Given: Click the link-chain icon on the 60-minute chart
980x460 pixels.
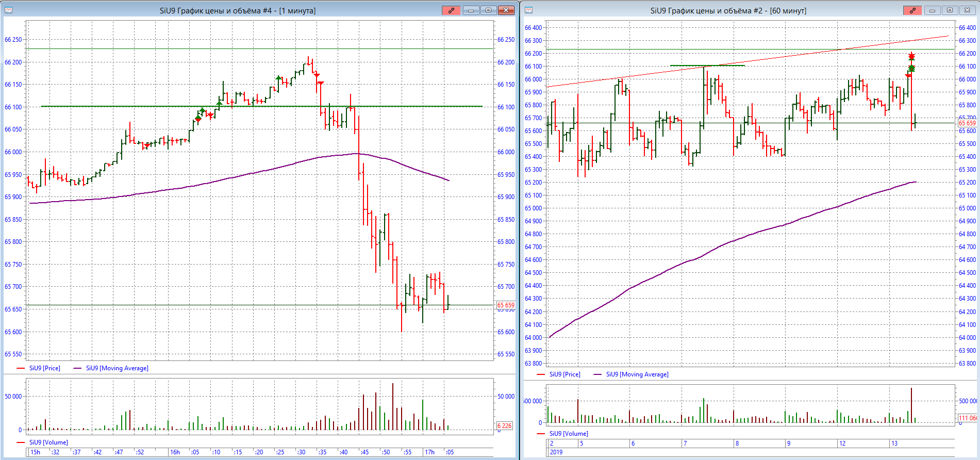Looking at the screenshot, I should (912, 10).
